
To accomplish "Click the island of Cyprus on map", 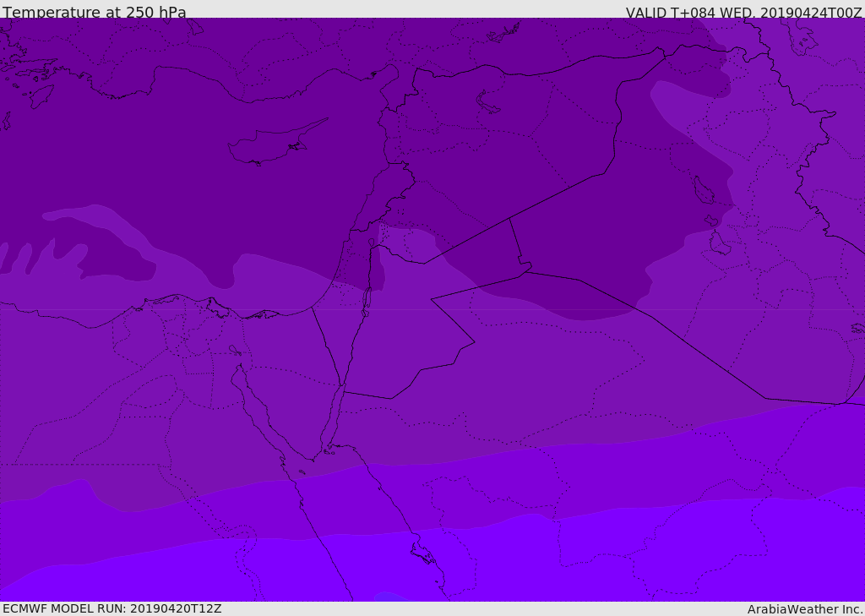I will (275, 144).
